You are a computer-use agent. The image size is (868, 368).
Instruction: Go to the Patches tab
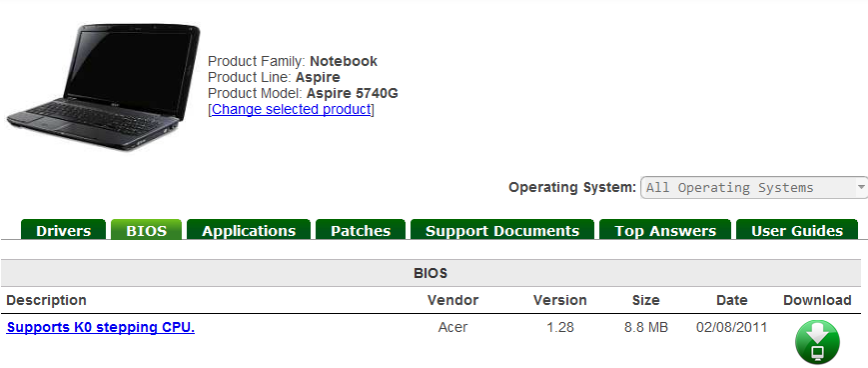point(361,230)
